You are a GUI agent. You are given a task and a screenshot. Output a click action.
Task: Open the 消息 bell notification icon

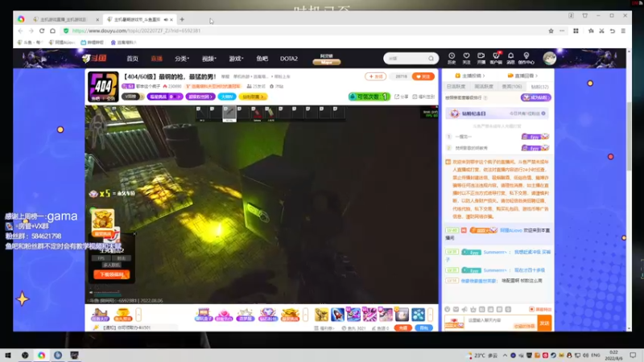pos(510,58)
